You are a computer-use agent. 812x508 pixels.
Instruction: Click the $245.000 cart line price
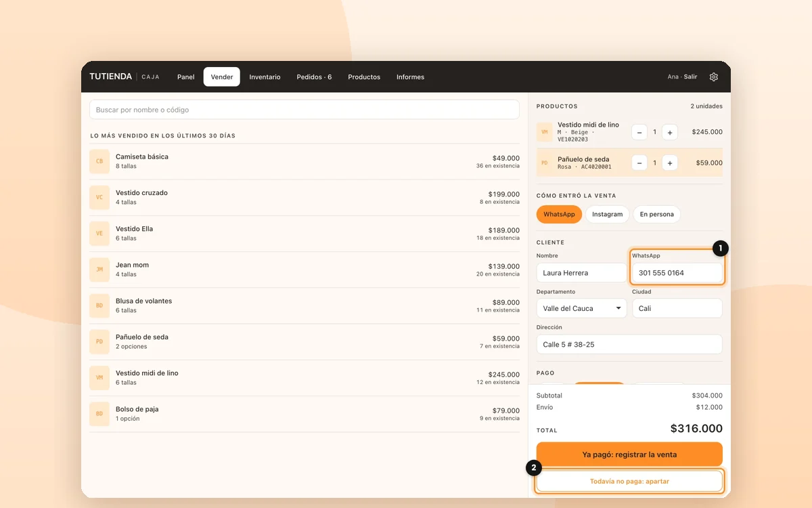(707, 132)
